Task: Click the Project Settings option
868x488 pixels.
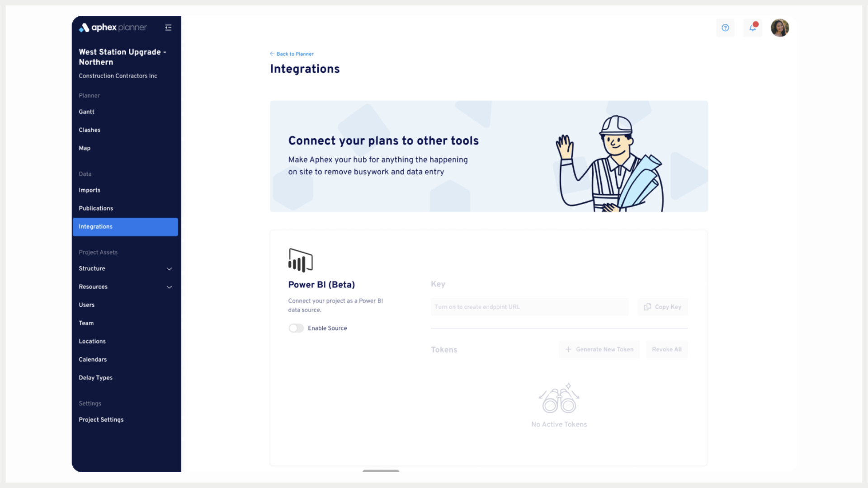Action: [x=101, y=419]
